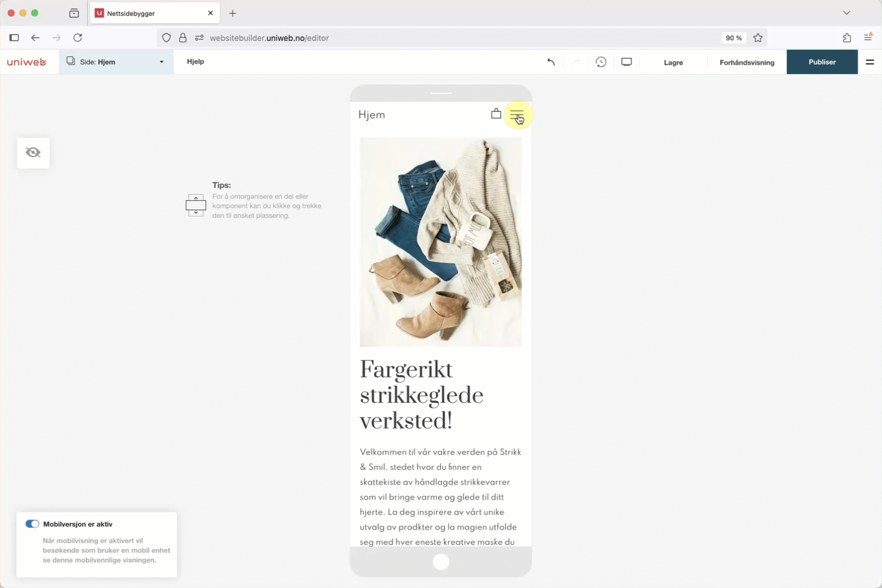Click the shield tracking protection icon

tap(166, 38)
